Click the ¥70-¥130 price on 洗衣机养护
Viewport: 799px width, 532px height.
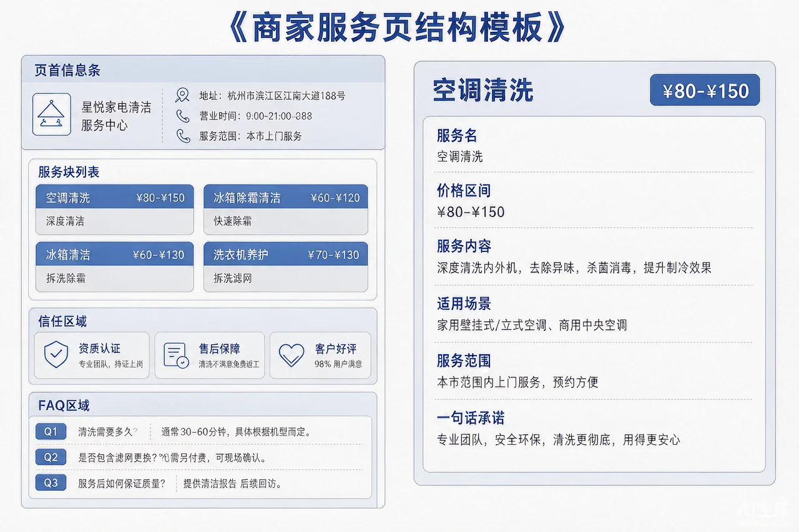coord(333,254)
